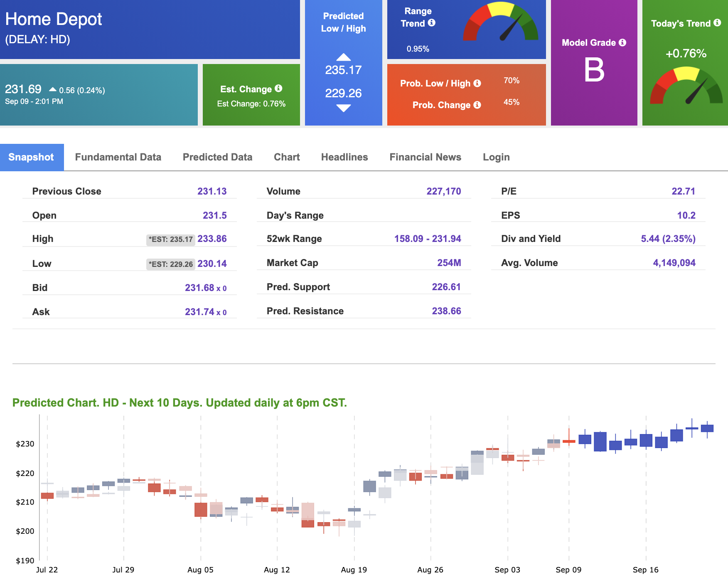Click the price change up-triangle icon
The width and height of the screenshot is (728, 582).
(53, 89)
